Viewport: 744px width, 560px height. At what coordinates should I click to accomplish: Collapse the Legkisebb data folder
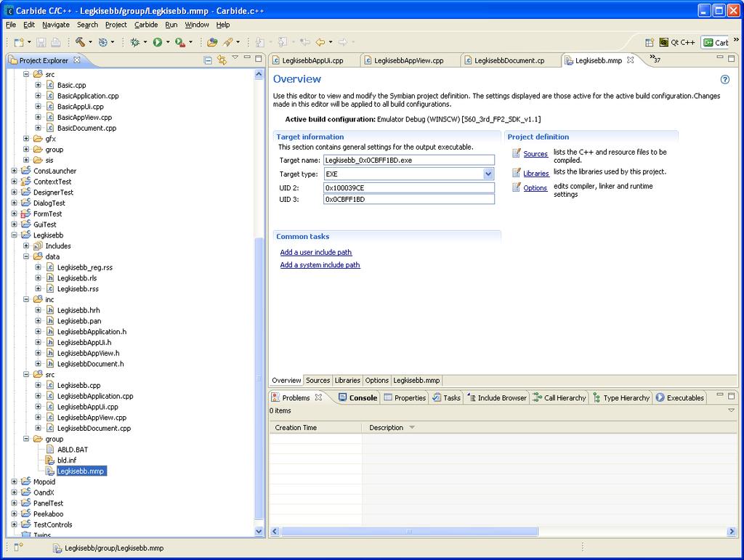[x=26, y=256]
